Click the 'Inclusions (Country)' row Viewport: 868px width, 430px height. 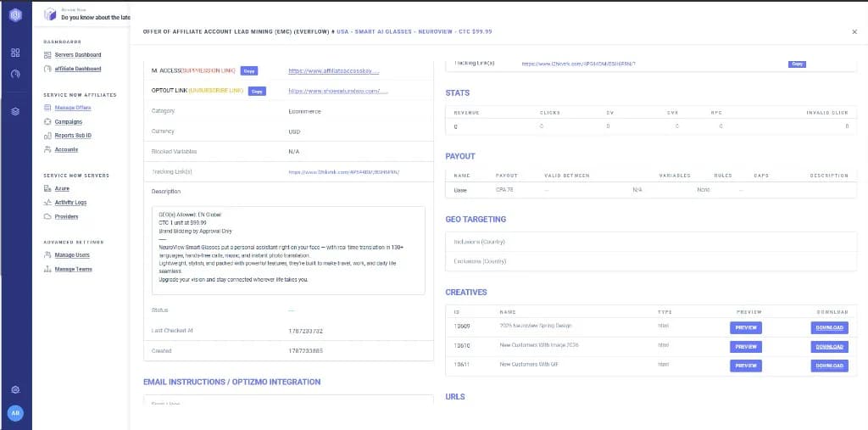point(651,243)
